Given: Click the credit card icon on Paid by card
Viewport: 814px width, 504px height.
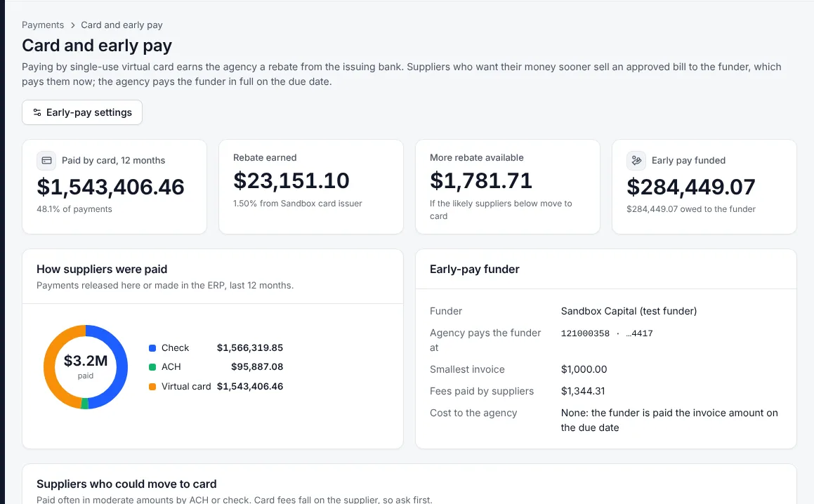Looking at the screenshot, I should [47, 160].
